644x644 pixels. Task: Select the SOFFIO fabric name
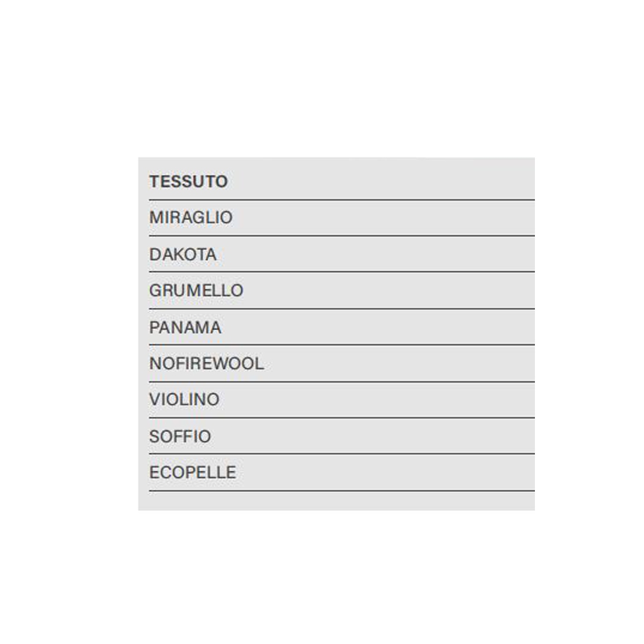point(180,437)
